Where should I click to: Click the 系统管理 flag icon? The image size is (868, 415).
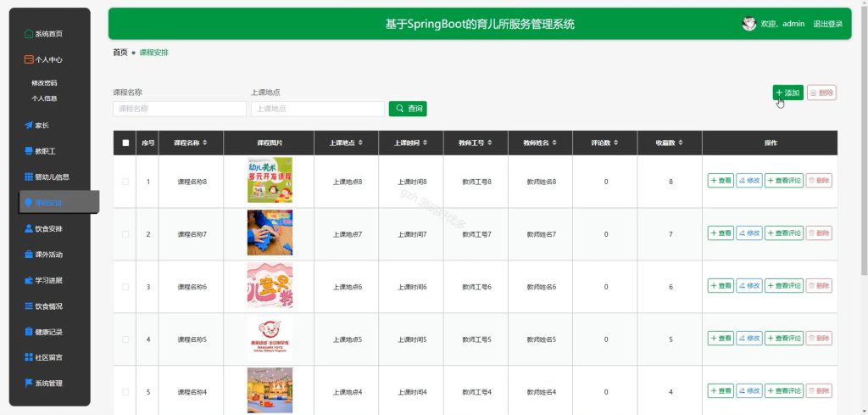tap(29, 383)
